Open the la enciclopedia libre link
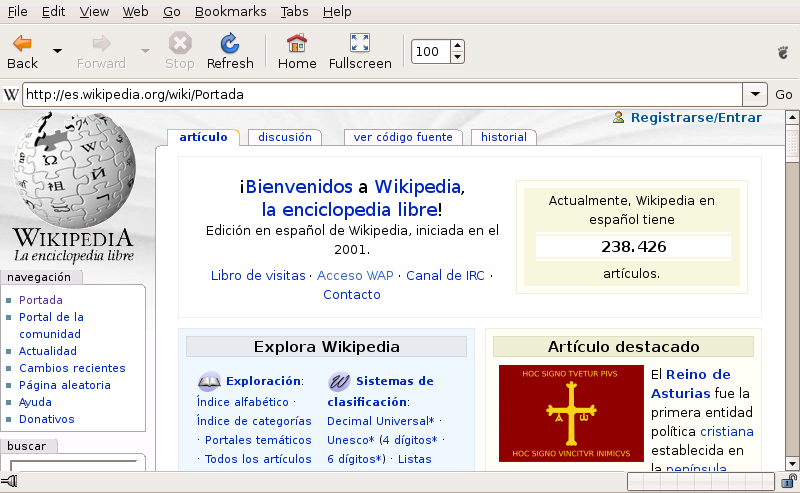This screenshot has width=800, height=493. pyautogui.click(x=349, y=210)
